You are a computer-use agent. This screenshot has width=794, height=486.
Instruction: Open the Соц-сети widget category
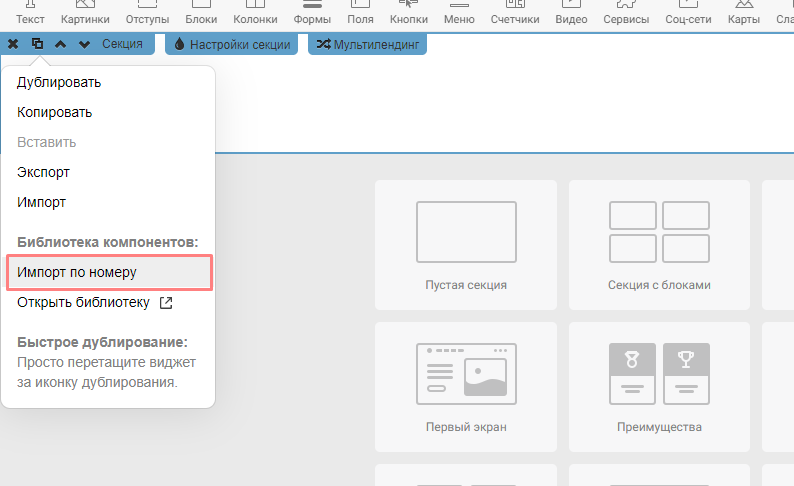691,13
